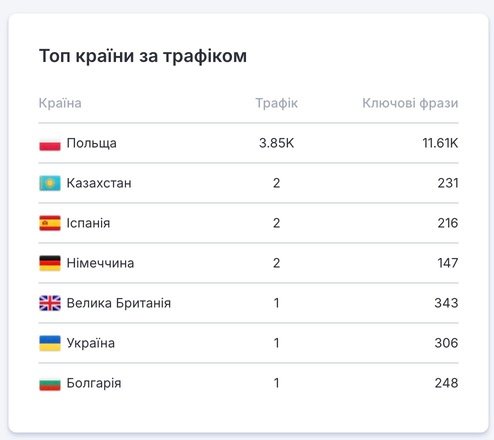Select the Болгарія country name

pos(94,383)
